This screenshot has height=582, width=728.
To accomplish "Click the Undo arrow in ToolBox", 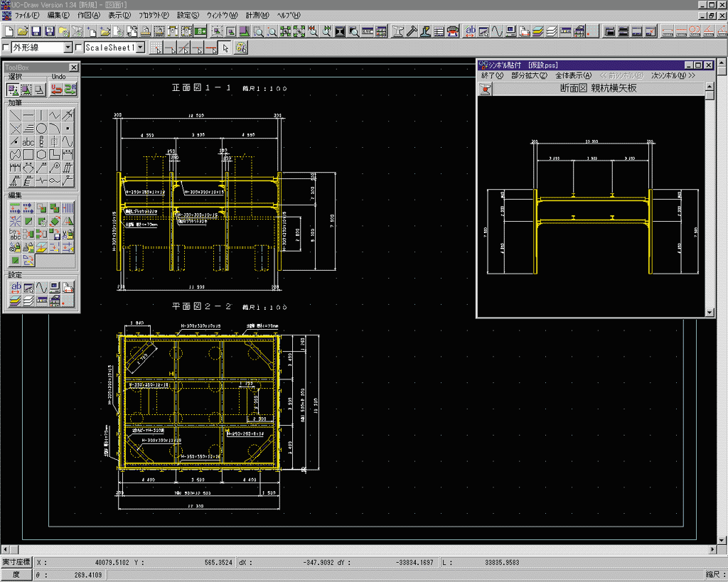I will pyautogui.click(x=56, y=90).
